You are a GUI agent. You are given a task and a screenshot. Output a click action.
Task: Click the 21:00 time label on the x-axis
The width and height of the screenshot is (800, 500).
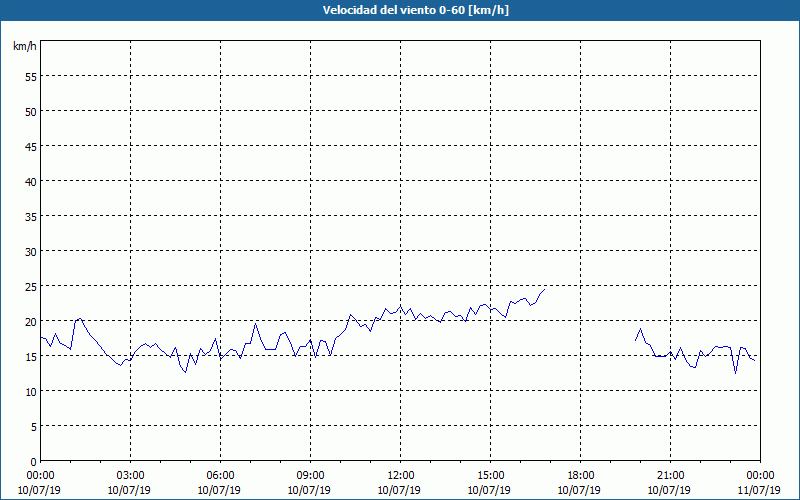(x=670, y=476)
